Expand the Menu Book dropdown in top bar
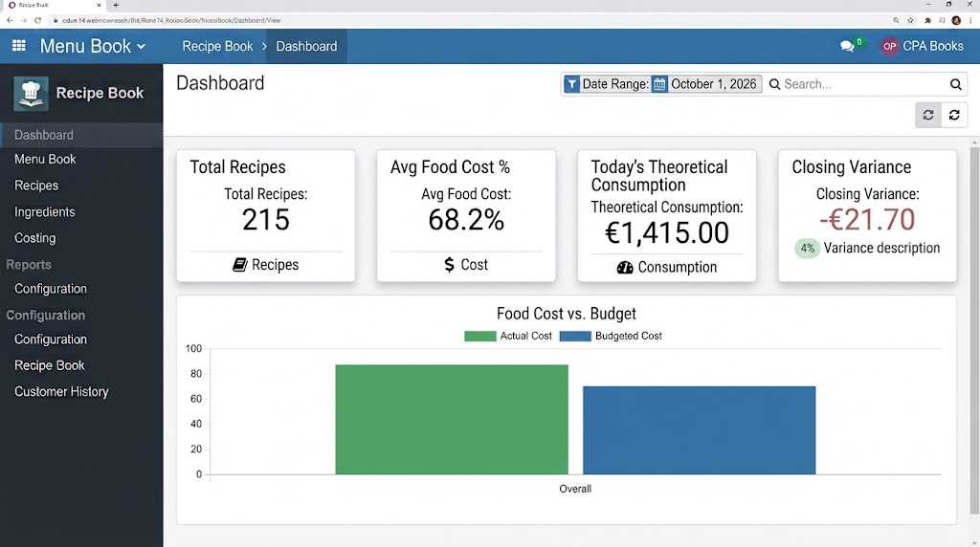This screenshot has width=980, height=547. pos(93,46)
